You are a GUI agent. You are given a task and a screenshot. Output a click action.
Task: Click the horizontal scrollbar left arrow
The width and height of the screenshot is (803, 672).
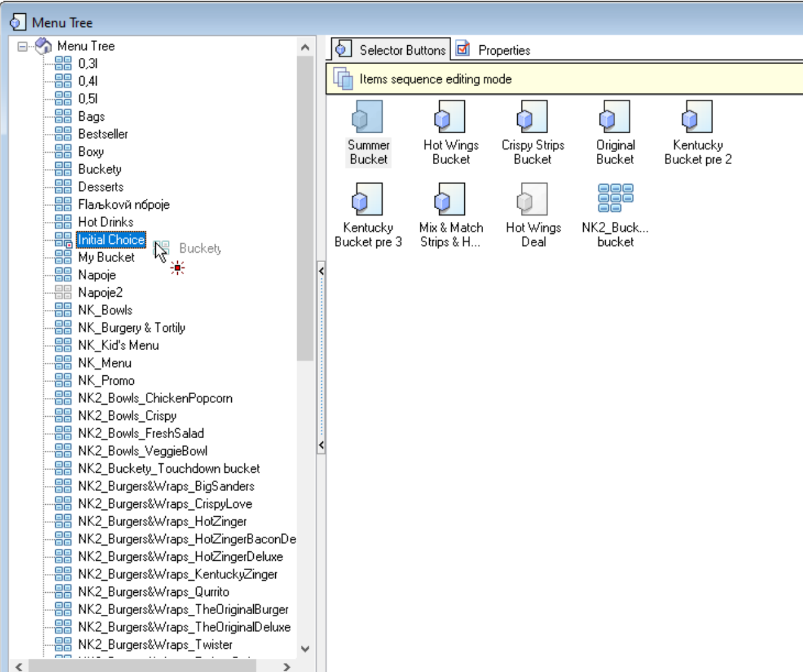(18, 666)
